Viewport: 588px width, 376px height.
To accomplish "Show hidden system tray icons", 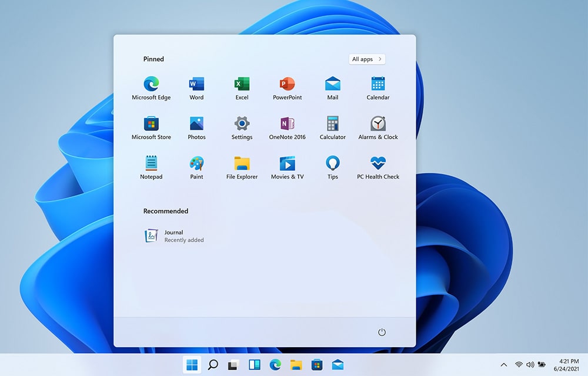I will (504, 364).
